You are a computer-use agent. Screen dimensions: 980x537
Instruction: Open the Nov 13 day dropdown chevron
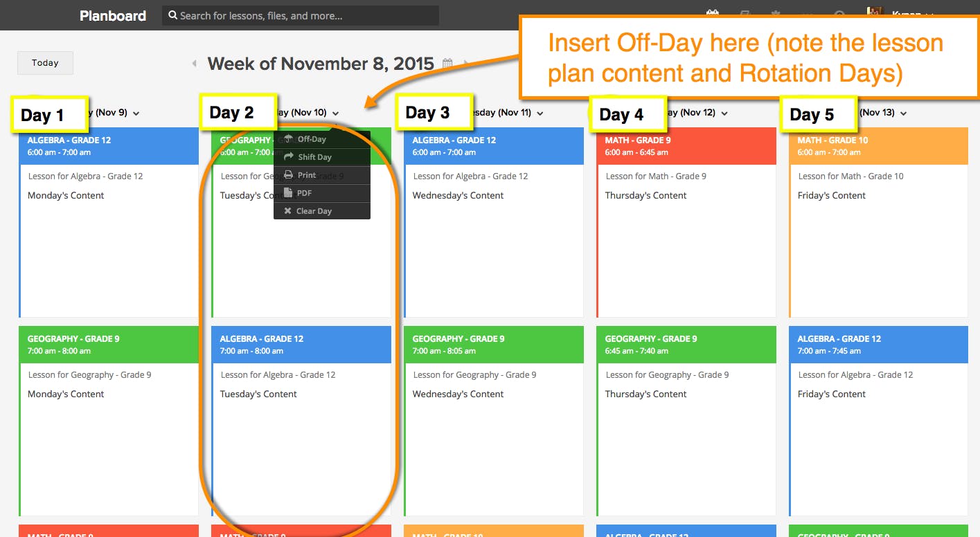[x=903, y=113]
